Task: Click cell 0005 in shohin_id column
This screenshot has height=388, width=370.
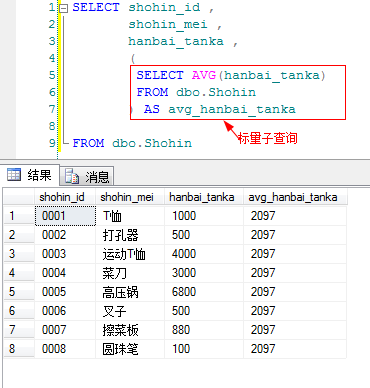Action: pos(65,292)
